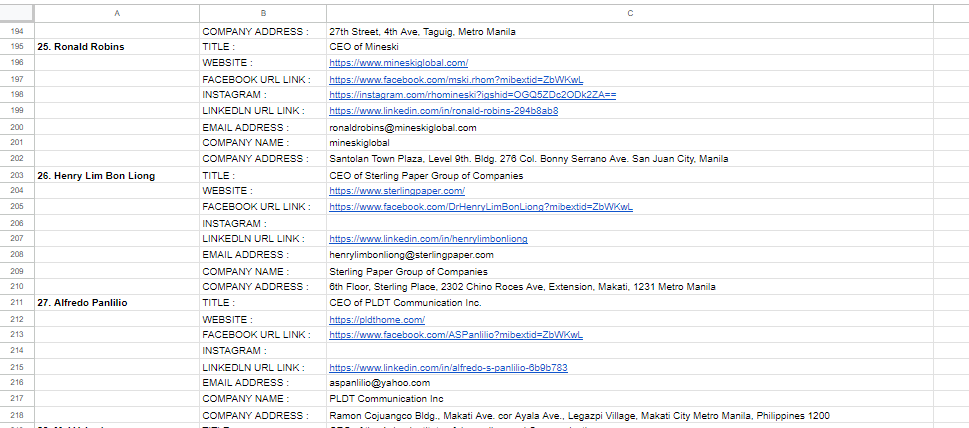The image size is (969, 428).
Task: Select cell 'CEO of PLDT Communication Inc.'
Action: tap(630, 303)
